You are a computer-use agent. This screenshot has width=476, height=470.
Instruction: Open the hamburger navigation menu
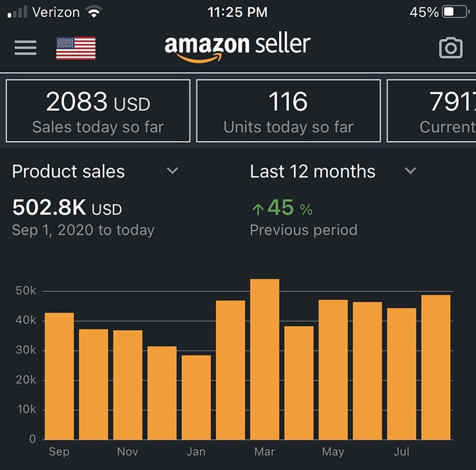(25, 48)
